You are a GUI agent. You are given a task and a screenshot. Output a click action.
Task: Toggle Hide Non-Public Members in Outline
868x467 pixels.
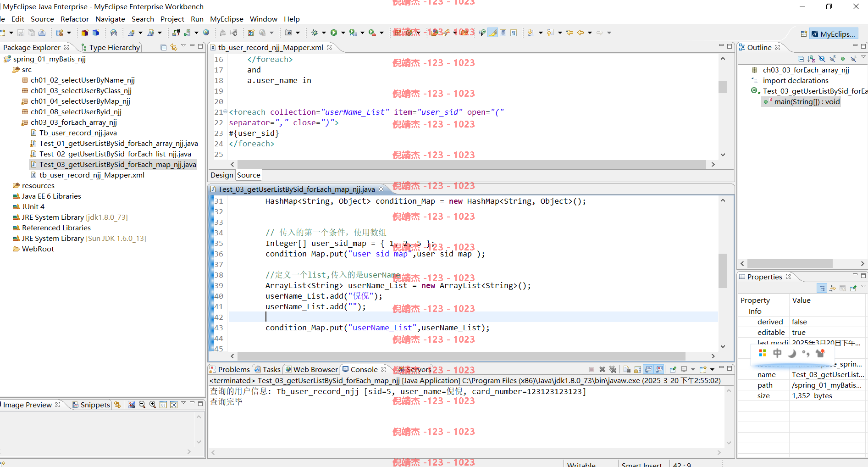click(843, 59)
